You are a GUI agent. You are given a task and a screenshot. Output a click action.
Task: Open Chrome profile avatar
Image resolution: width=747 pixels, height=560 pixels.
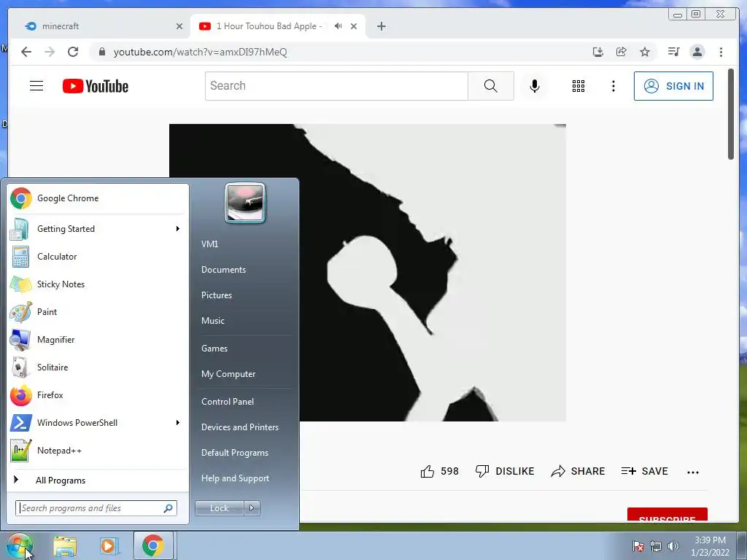(697, 52)
